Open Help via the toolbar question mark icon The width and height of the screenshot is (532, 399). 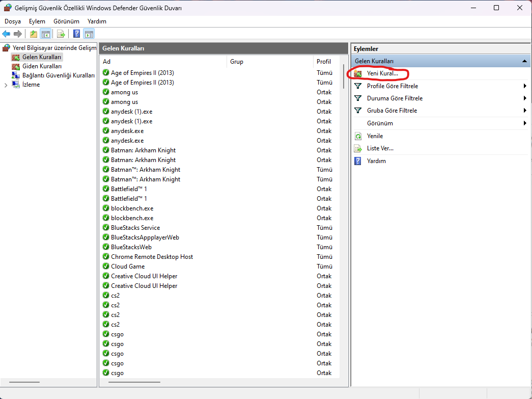[x=77, y=34]
